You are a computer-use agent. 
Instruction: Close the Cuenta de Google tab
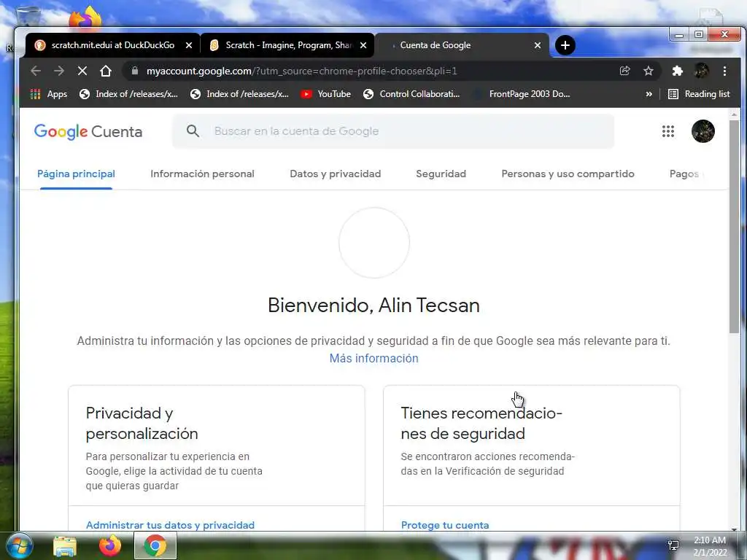point(538,45)
